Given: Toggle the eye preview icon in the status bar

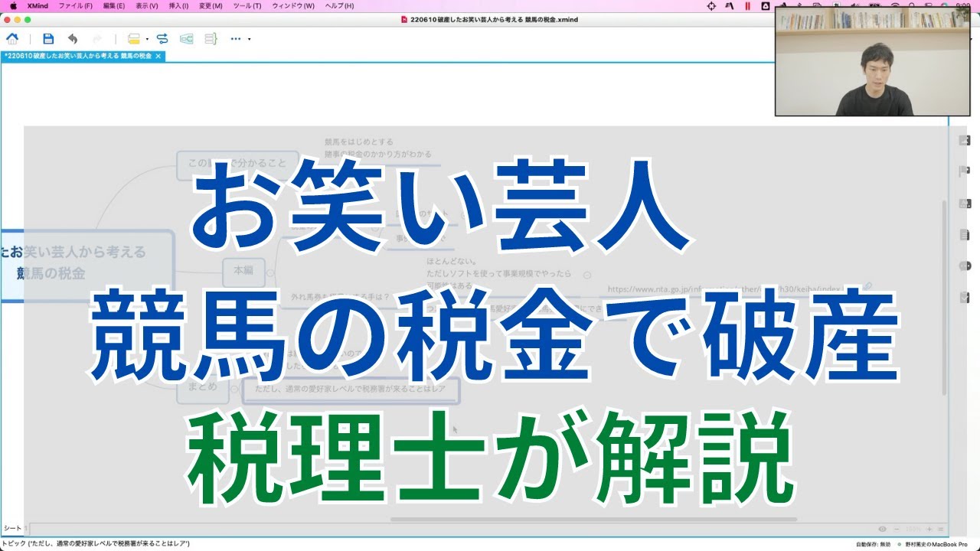Looking at the screenshot, I should tap(882, 529).
